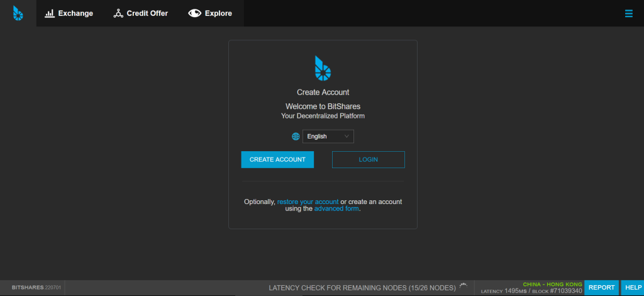Click the REPORT button in the footer
644x296 pixels.
(601, 287)
